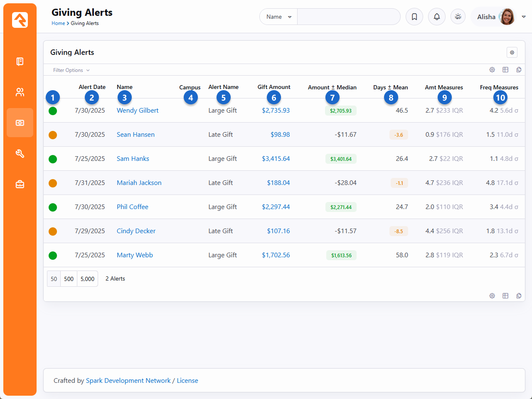Click the Rock logo at top left
532x399 pixels.
click(x=20, y=20)
